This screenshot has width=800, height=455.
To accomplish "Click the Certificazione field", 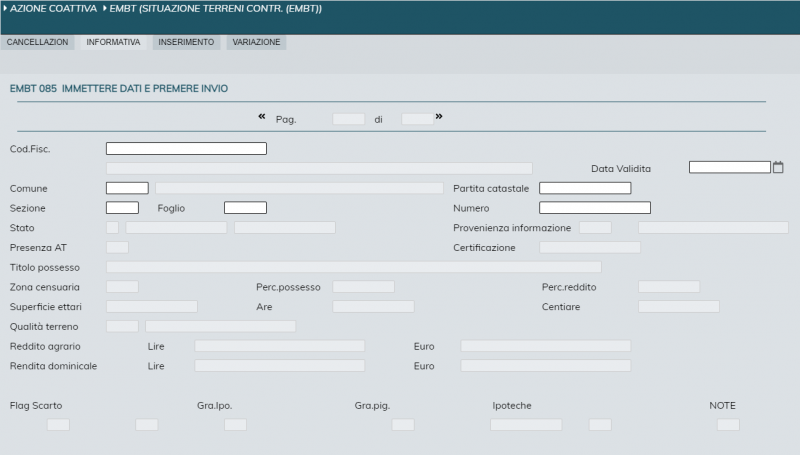I will point(589,247).
